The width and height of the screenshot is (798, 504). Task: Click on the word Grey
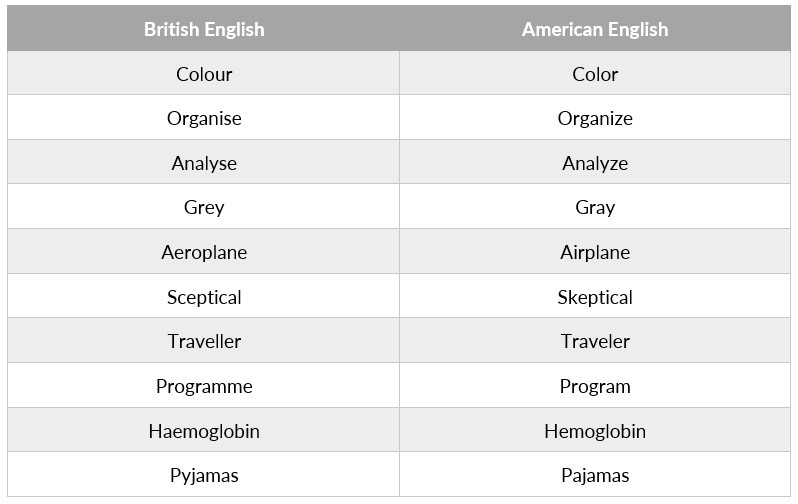point(204,207)
